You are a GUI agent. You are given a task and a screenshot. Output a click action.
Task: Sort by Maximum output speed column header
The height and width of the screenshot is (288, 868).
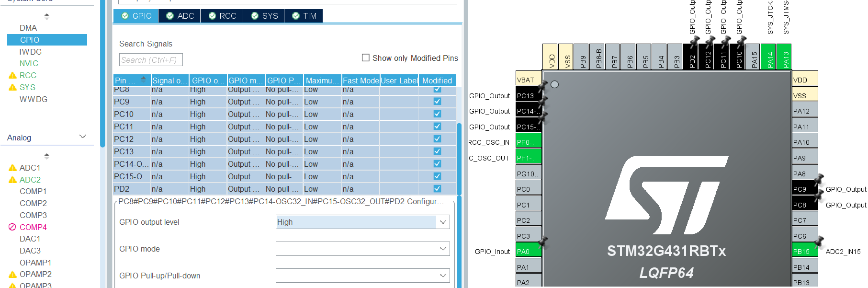coord(323,81)
